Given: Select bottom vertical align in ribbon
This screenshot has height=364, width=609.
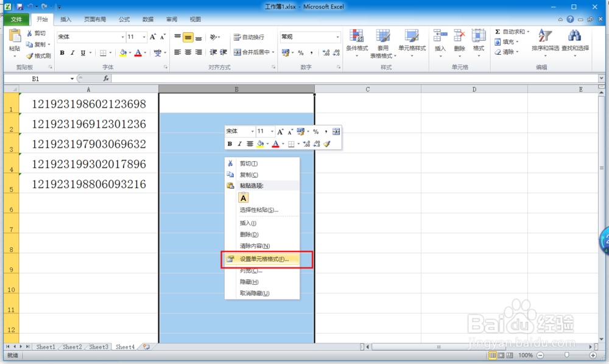Looking at the screenshot, I should (199, 38).
